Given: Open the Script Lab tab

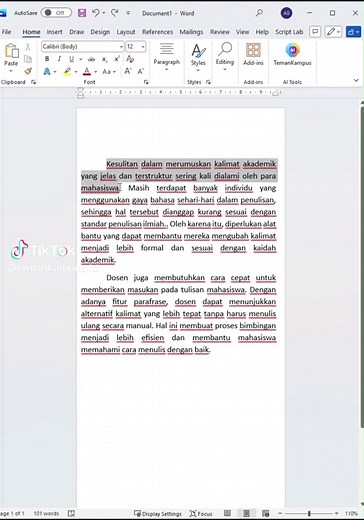Looking at the screenshot, I should pos(289,32).
